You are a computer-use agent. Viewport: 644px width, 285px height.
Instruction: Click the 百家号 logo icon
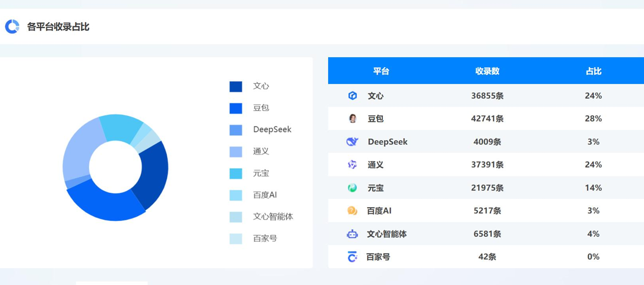(x=353, y=257)
